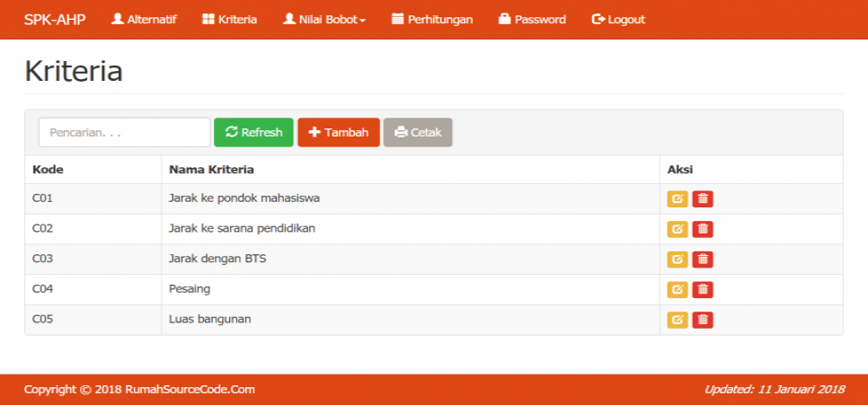Click the Logout link
868x405 pixels.
point(618,20)
